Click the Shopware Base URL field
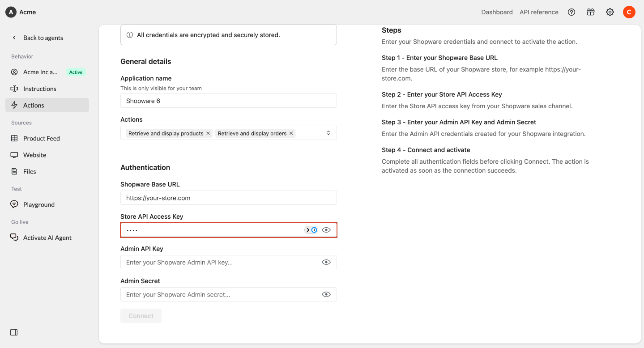The image size is (644, 348). click(229, 198)
